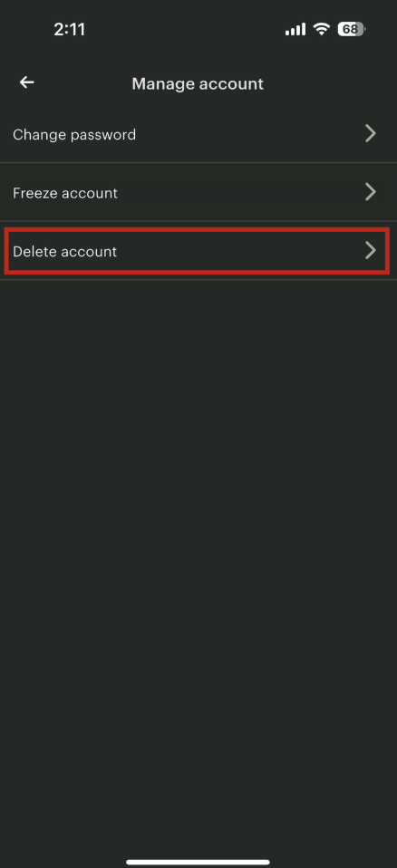
Task: Click the header bar next to back arrow
Action: click(x=83, y=83)
